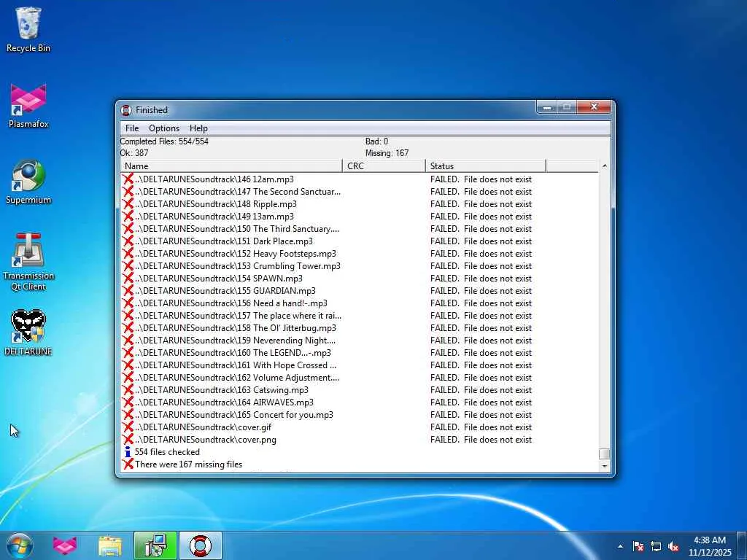
Task: Select the 156 Need a hand!-.mp3 row
Action: click(360, 303)
